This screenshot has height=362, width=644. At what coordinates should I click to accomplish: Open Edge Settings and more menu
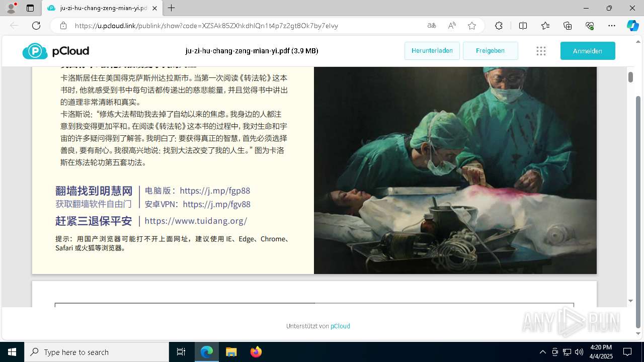click(612, 26)
